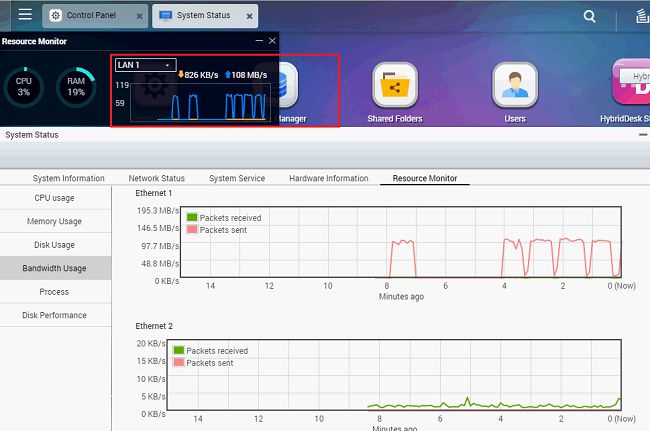Close the Control Panel taskbar tab
This screenshot has height=431, width=650.
point(139,16)
